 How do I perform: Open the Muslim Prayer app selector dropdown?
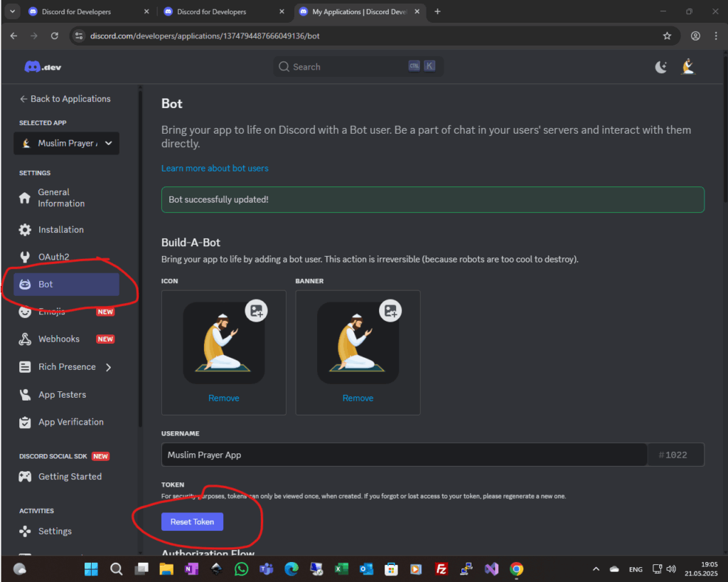click(66, 144)
